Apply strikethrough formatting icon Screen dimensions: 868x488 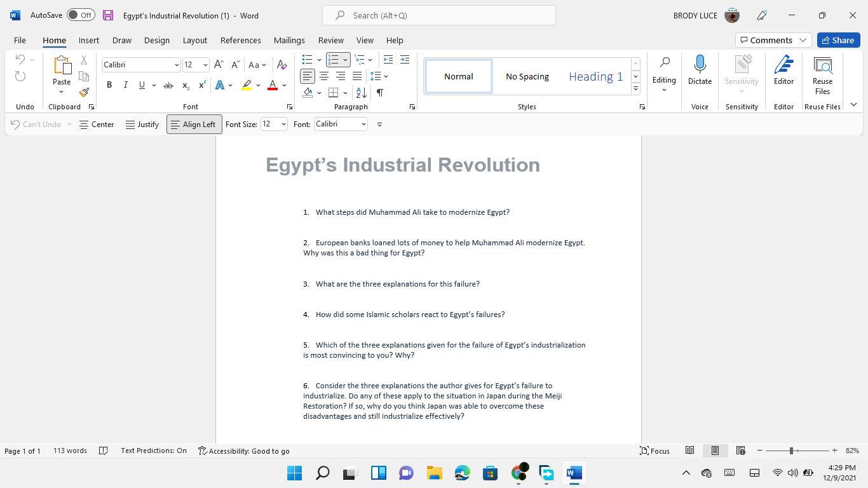pos(168,85)
